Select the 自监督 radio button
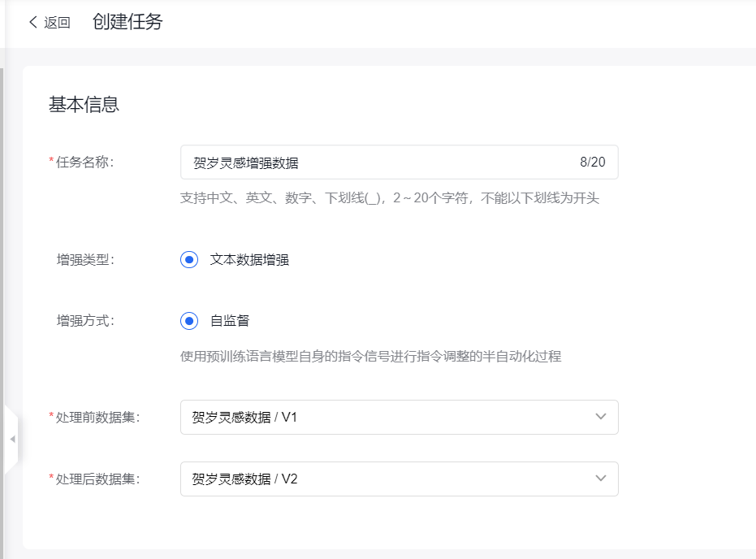Image resolution: width=756 pixels, height=559 pixels. [x=189, y=321]
